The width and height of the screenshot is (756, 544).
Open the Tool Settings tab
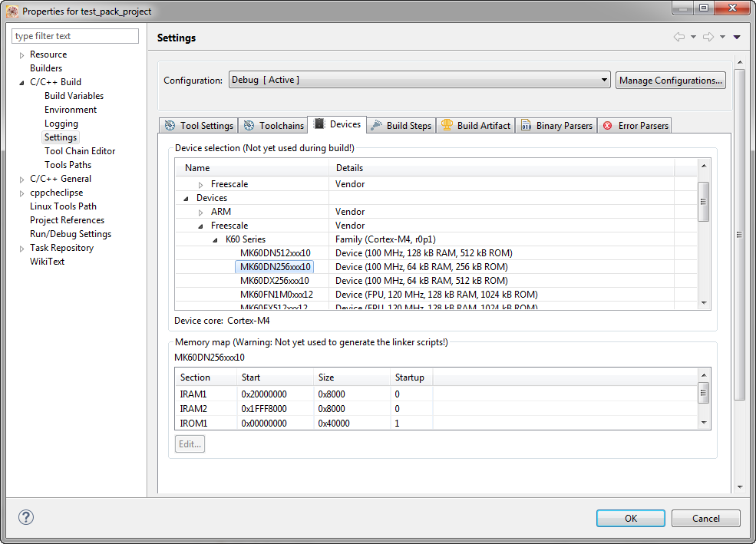click(x=199, y=126)
